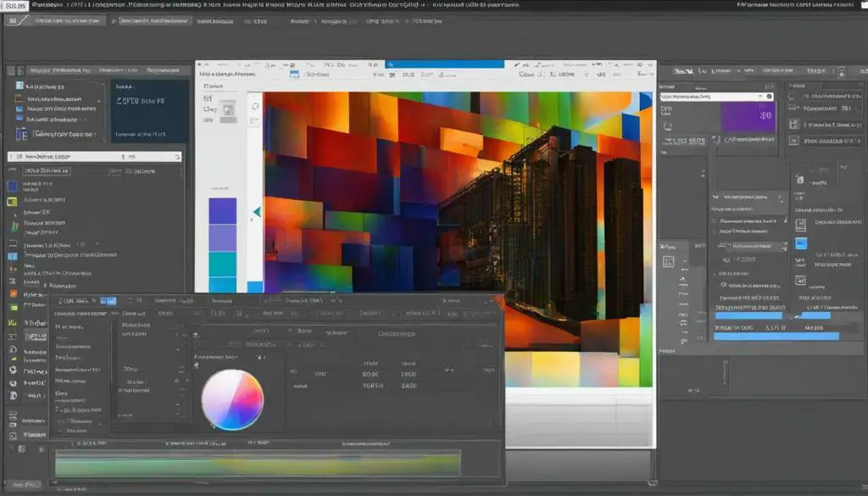Open the white dropdown field atop the right panel
The height and width of the screenshot is (496, 868).
point(716,97)
